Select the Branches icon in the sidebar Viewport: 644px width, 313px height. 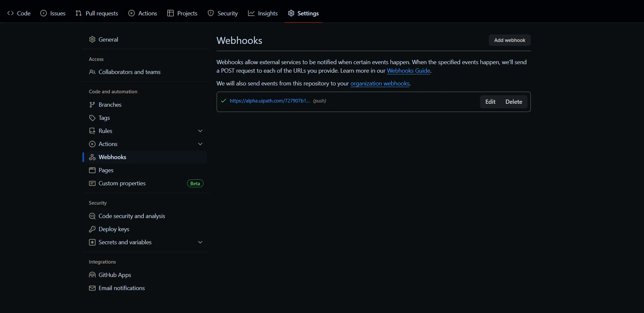[92, 104]
